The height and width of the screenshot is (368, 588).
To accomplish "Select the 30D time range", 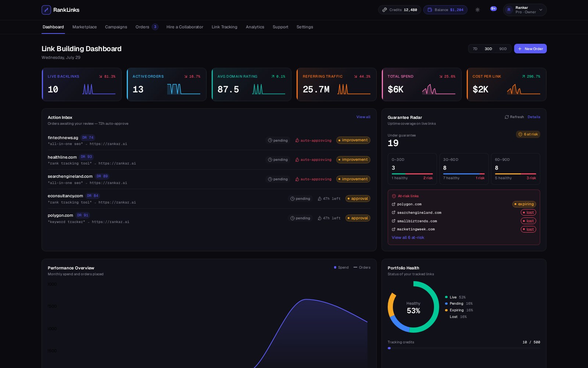I will pyautogui.click(x=488, y=49).
